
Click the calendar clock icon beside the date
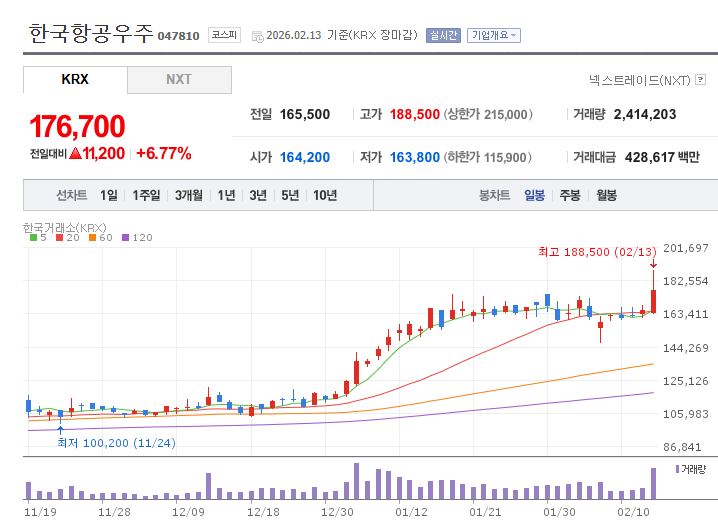click(258, 36)
